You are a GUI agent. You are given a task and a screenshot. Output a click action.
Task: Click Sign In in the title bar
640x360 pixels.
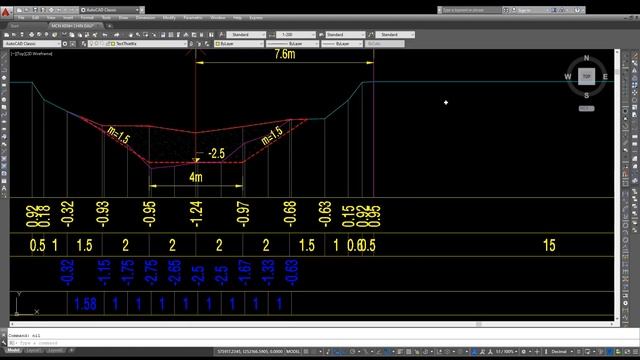(x=524, y=10)
